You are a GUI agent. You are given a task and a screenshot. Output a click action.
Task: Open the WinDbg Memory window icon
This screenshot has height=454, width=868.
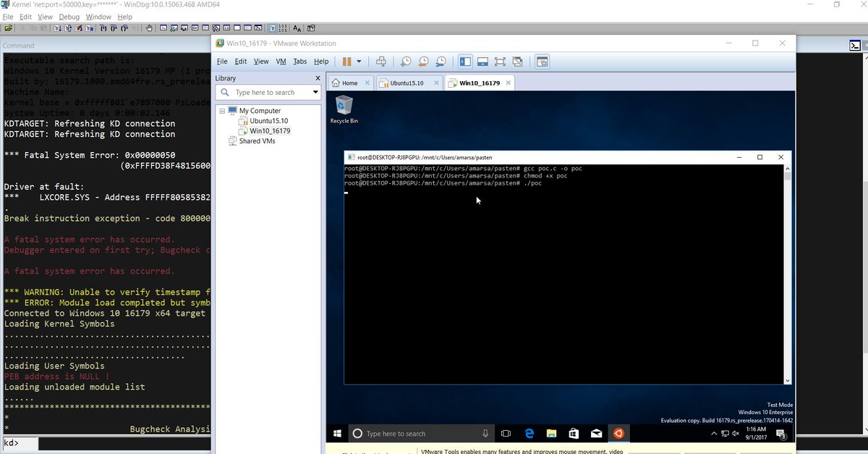coord(205,28)
